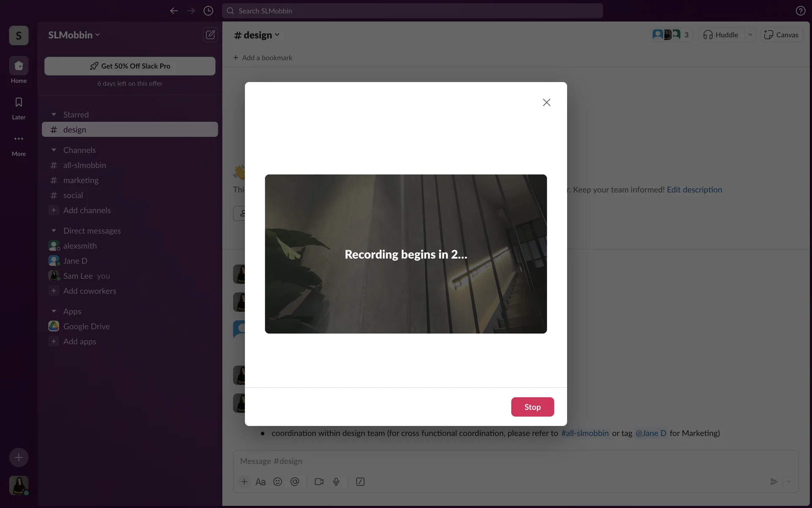Click the slash shortcuts icon

point(360,482)
